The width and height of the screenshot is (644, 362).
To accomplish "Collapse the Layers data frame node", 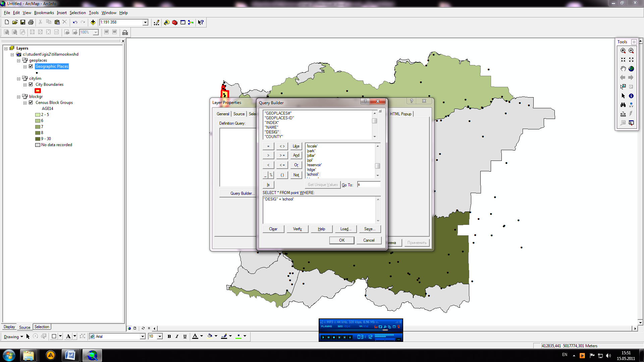I will point(6,49).
